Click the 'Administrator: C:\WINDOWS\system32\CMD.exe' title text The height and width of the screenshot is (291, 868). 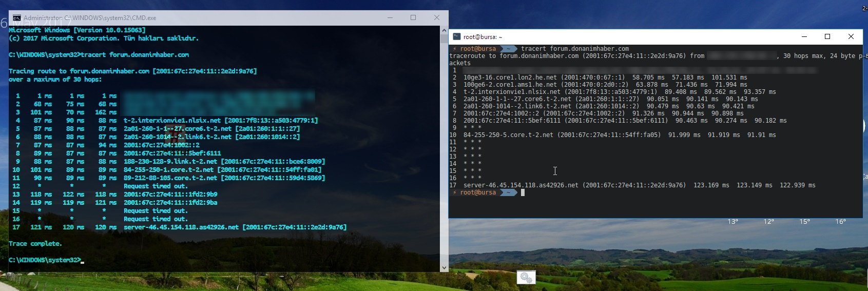90,17
